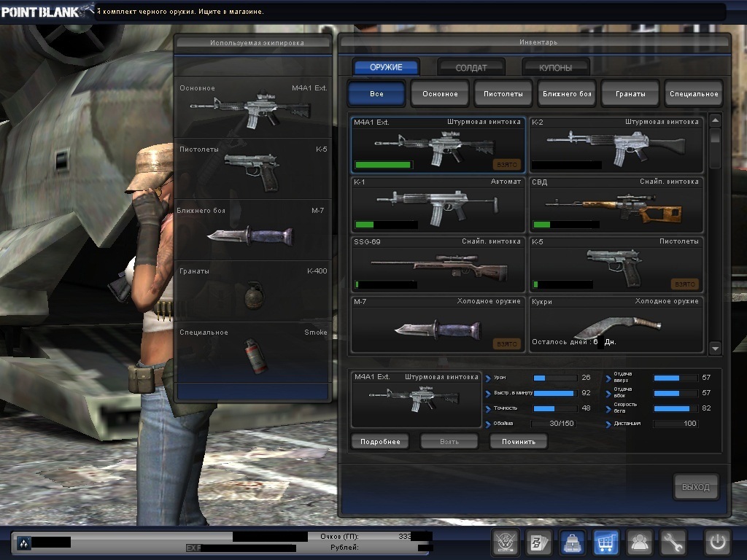Click the ВЗЯТО badge on M4A1 Ext.

[507, 164]
